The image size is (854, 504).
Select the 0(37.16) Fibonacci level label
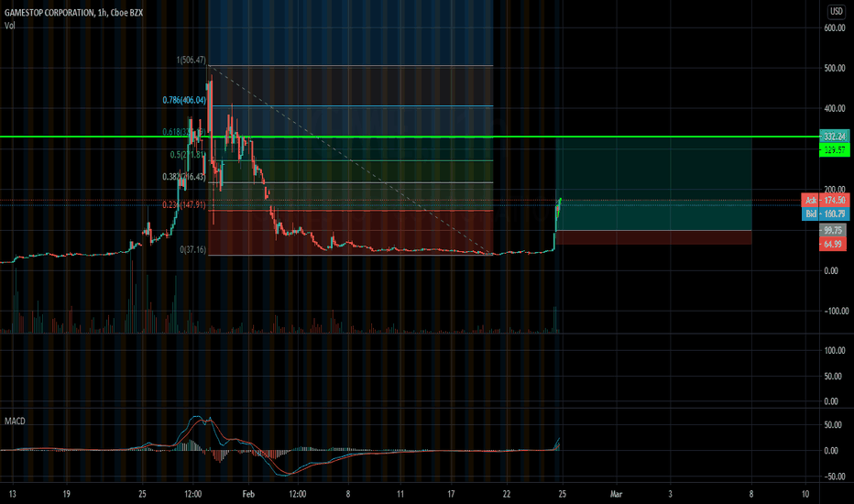click(192, 249)
